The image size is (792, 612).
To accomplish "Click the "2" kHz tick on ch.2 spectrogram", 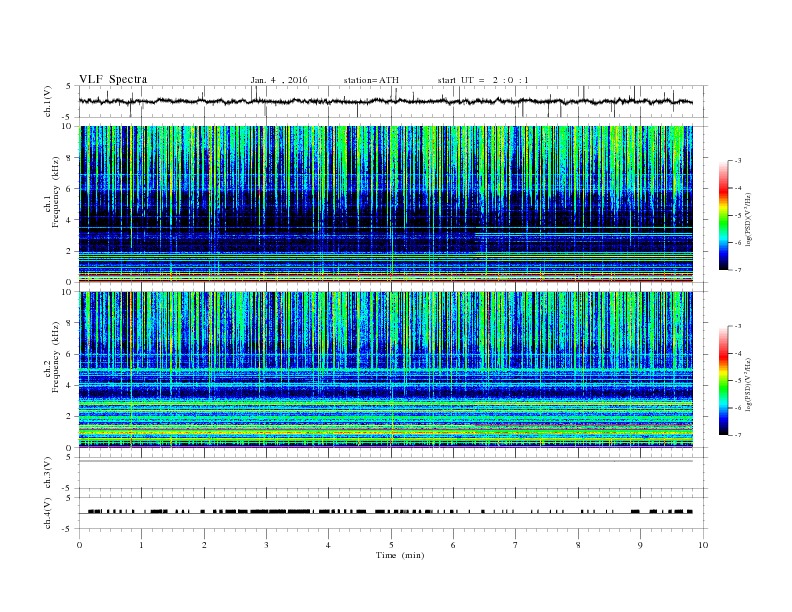I will (69, 417).
